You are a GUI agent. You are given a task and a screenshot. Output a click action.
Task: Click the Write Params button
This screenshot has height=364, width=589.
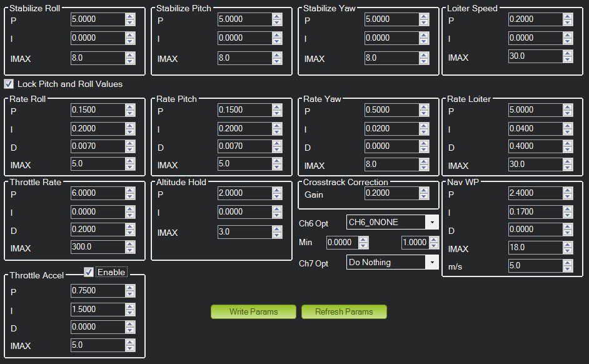(254, 312)
